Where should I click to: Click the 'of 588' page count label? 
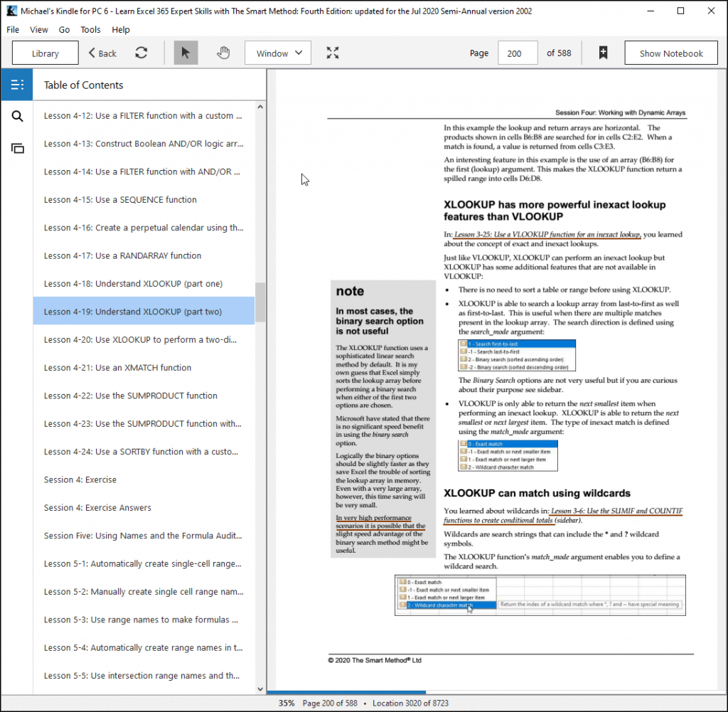point(559,53)
